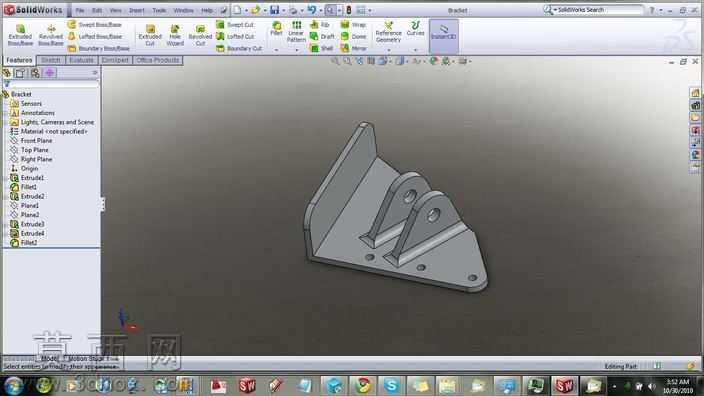Click the Save icon in title toolbar

(274, 10)
